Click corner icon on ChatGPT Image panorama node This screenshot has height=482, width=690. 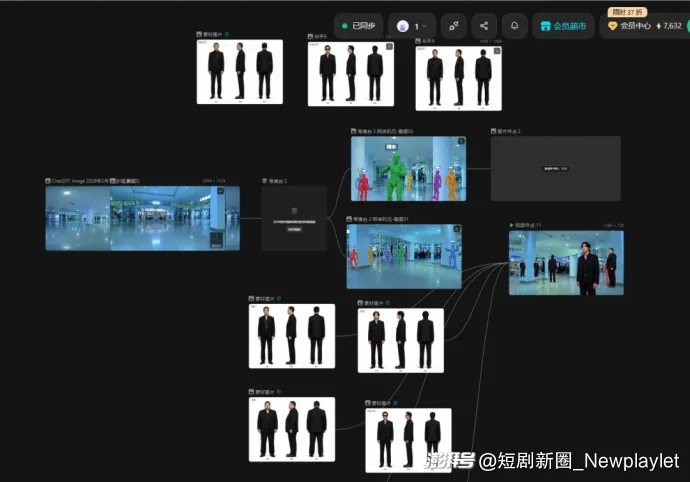220,191
